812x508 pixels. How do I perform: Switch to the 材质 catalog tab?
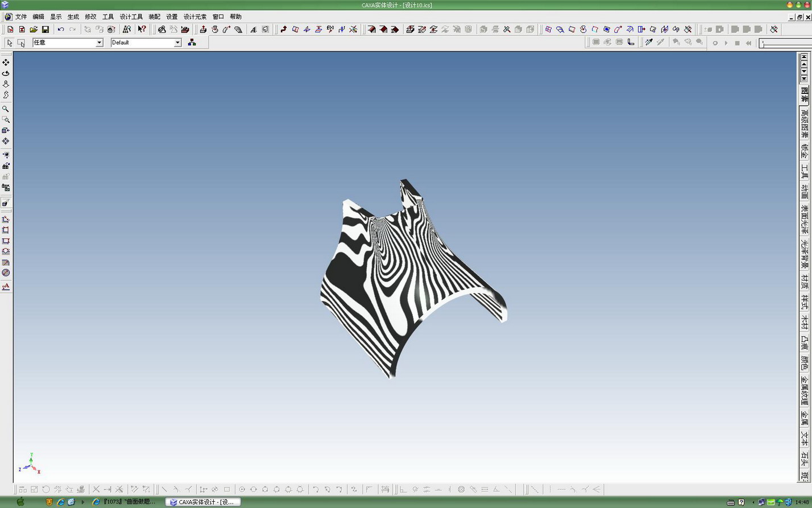tap(804, 282)
